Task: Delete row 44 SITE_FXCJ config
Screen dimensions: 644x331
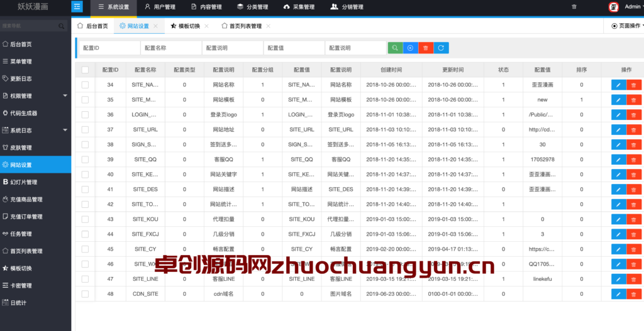Action: (634, 234)
